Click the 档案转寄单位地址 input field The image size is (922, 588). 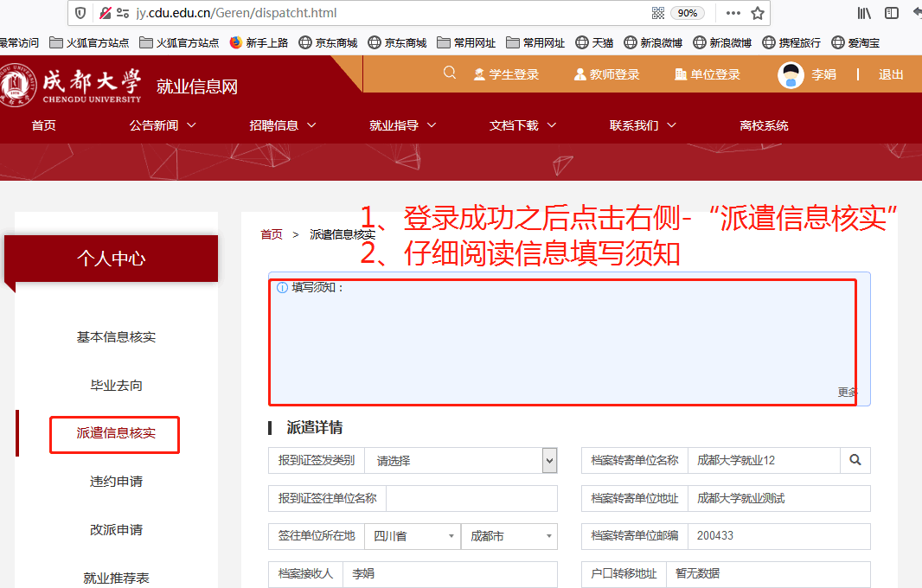779,498
